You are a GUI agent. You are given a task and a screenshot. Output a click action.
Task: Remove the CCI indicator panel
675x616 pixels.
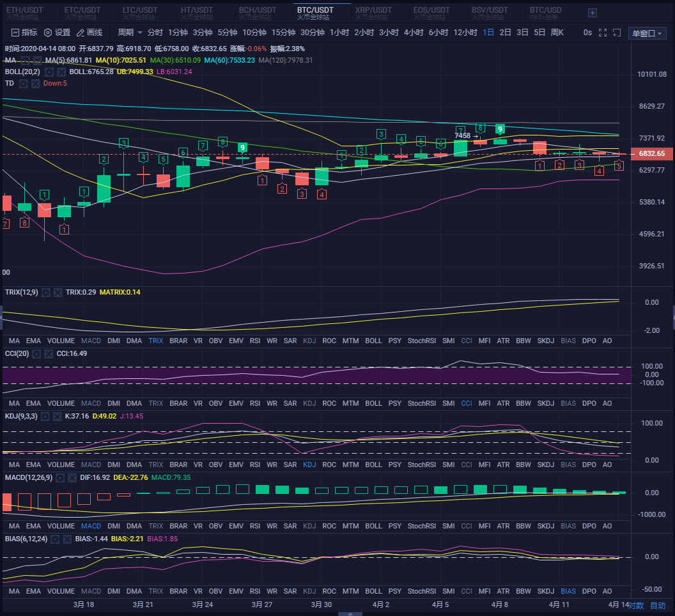point(49,353)
